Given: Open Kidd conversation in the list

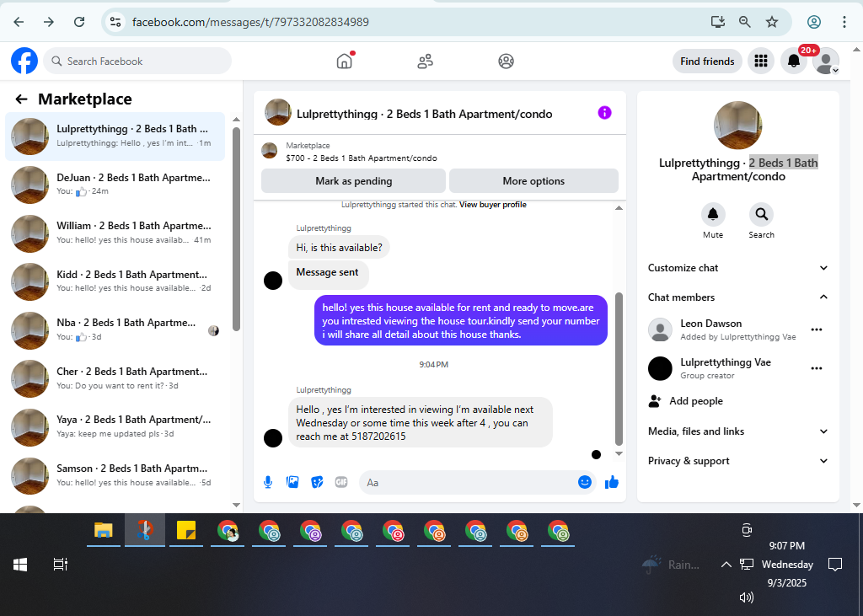Looking at the screenshot, I should [115, 281].
